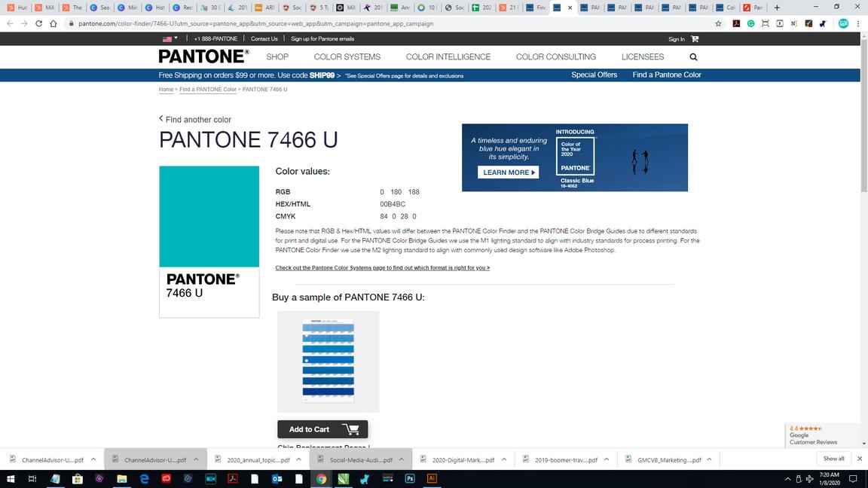The width and height of the screenshot is (868, 488).
Task: Open the COLOR SYSTEMS menu
Action: point(347,57)
